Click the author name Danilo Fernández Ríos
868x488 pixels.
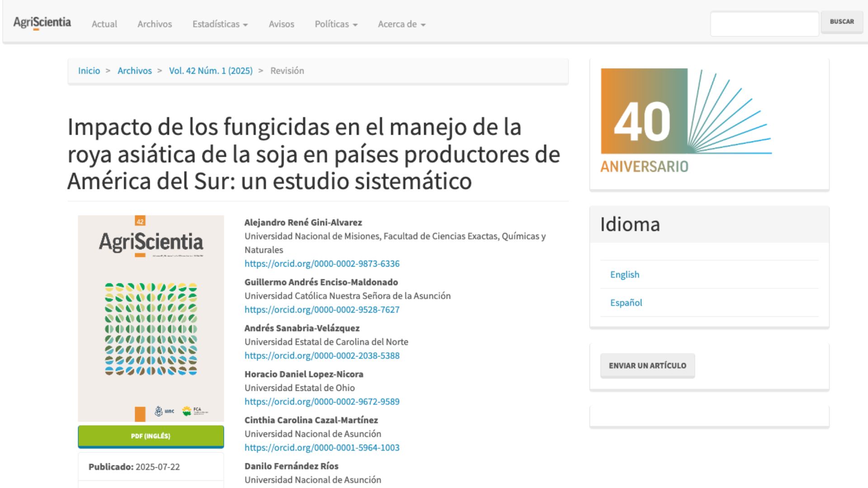pyautogui.click(x=291, y=466)
